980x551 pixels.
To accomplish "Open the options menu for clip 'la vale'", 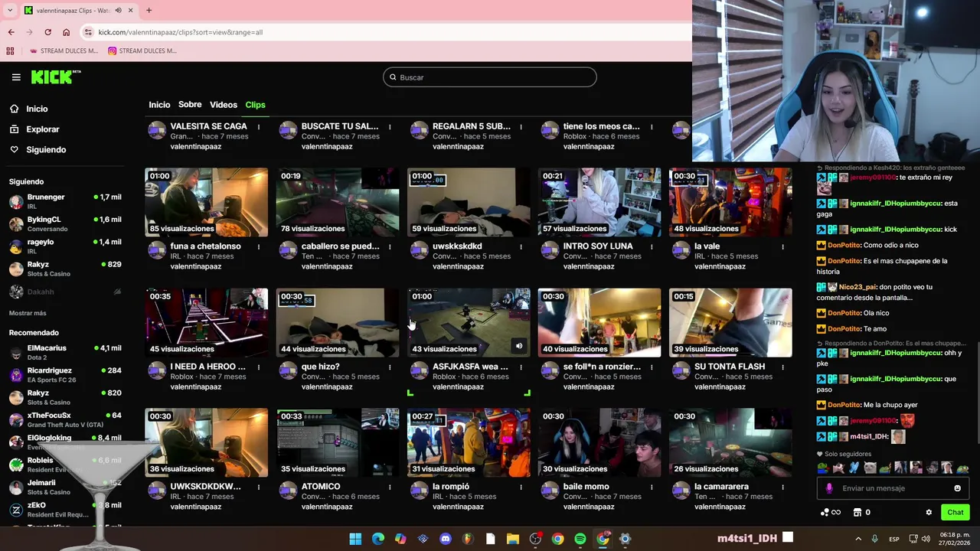I will click(x=782, y=246).
